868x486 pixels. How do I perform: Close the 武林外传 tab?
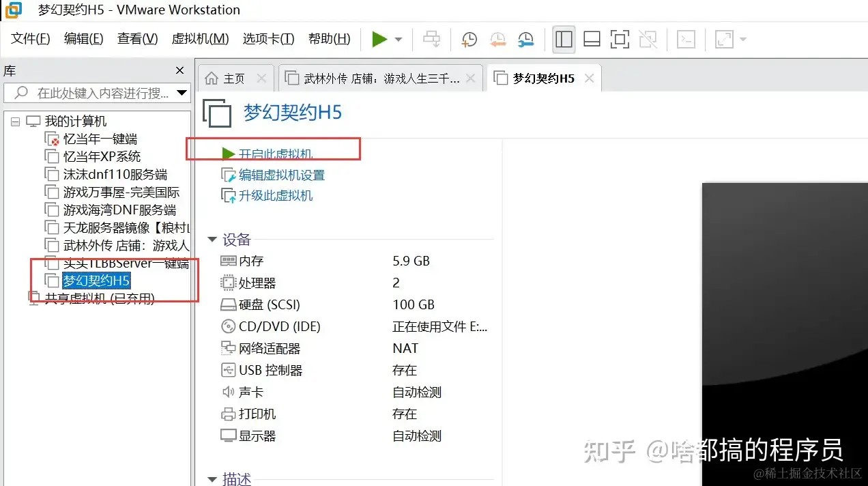tap(470, 78)
